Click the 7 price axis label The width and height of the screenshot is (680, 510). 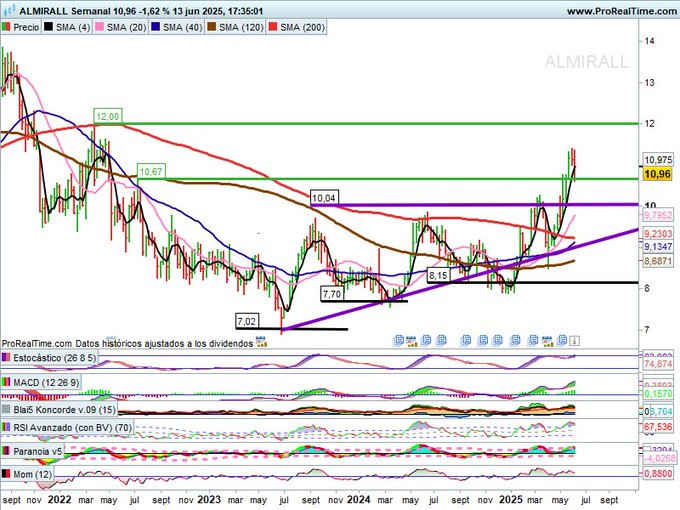pyautogui.click(x=647, y=330)
